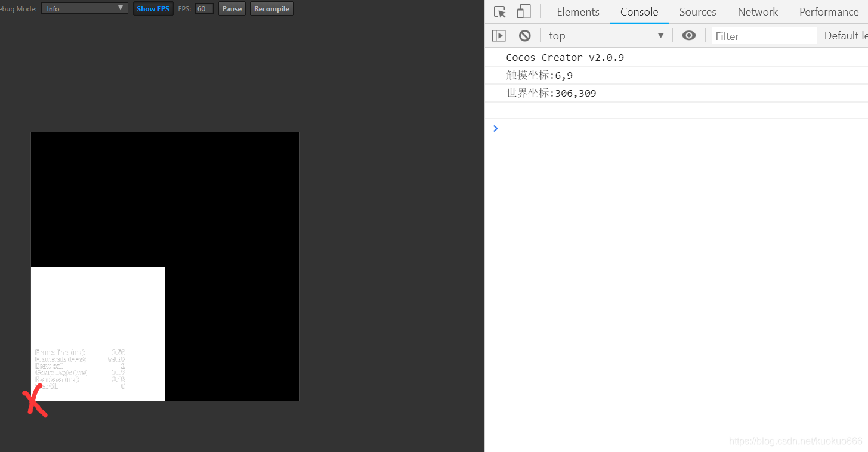Open the Sources tab

pyautogui.click(x=697, y=12)
